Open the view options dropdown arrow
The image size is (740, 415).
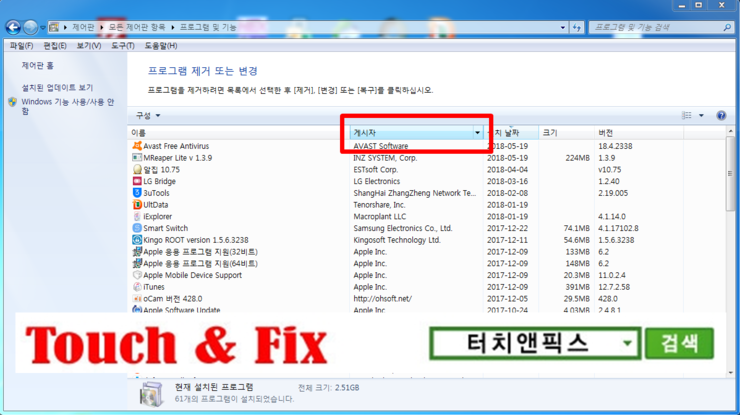tap(701, 116)
